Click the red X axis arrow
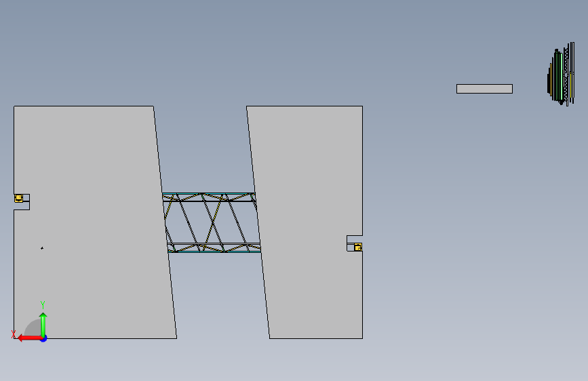Image resolution: width=588 pixels, height=381 pixels. pos(29,338)
